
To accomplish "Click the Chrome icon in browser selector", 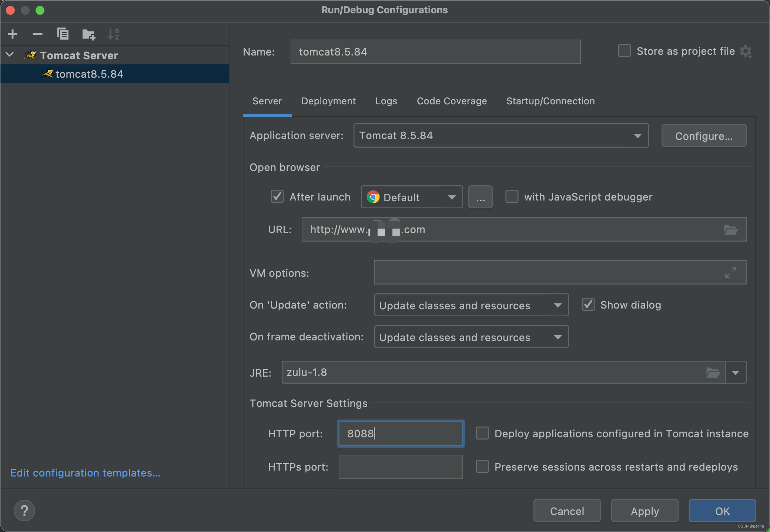I will click(x=373, y=197).
